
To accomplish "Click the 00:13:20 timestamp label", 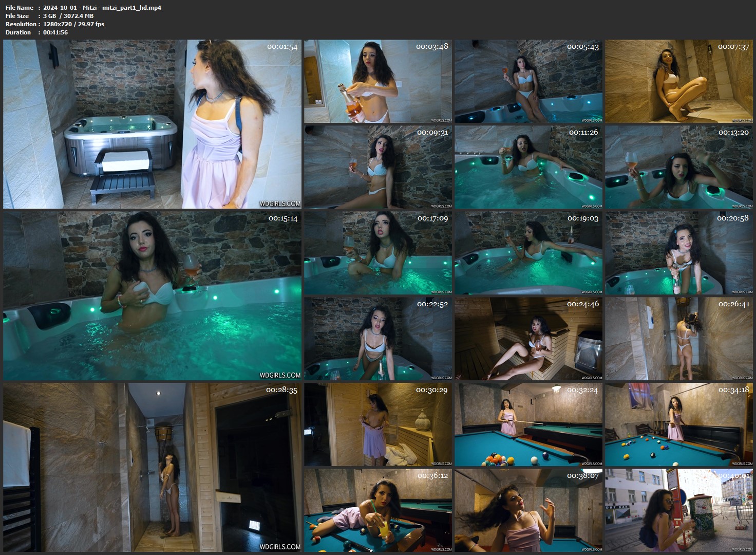I will [x=733, y=133].
